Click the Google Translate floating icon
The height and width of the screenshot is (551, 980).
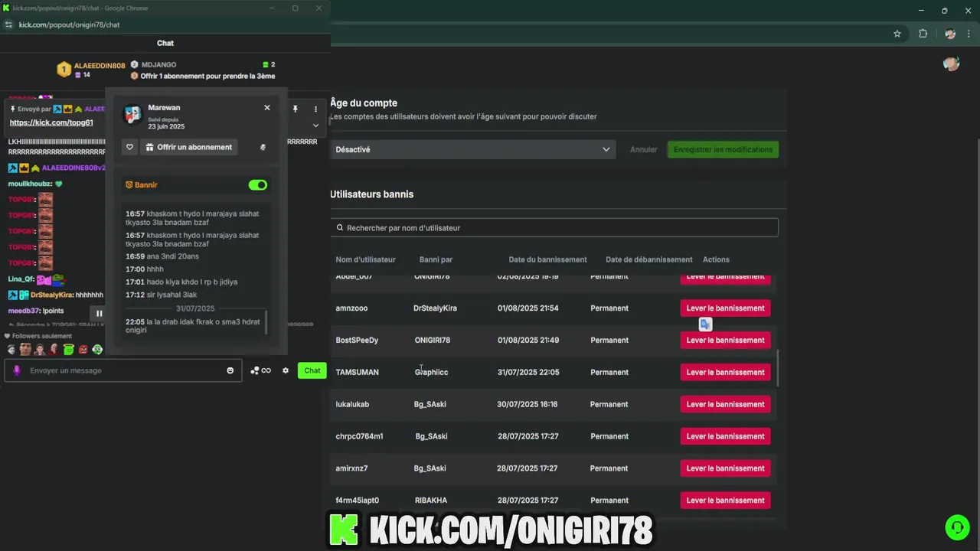[x=705, y=324]
